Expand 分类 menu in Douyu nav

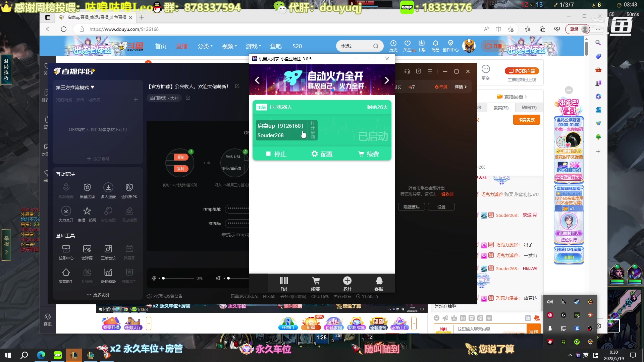coord(205,46)
